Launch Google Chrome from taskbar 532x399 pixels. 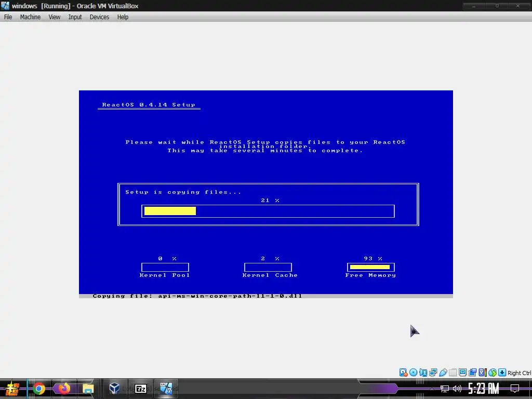[38, 389]
